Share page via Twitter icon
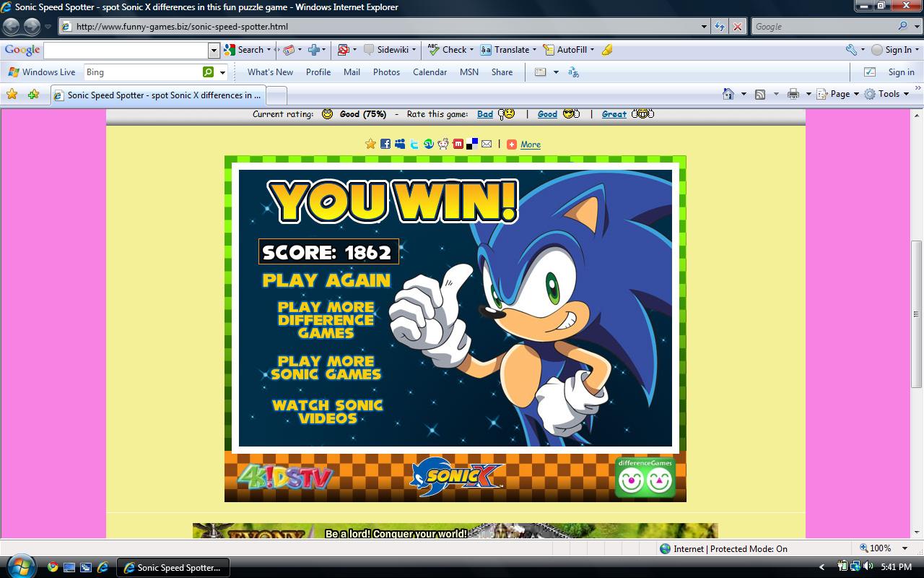 [414, 144]
